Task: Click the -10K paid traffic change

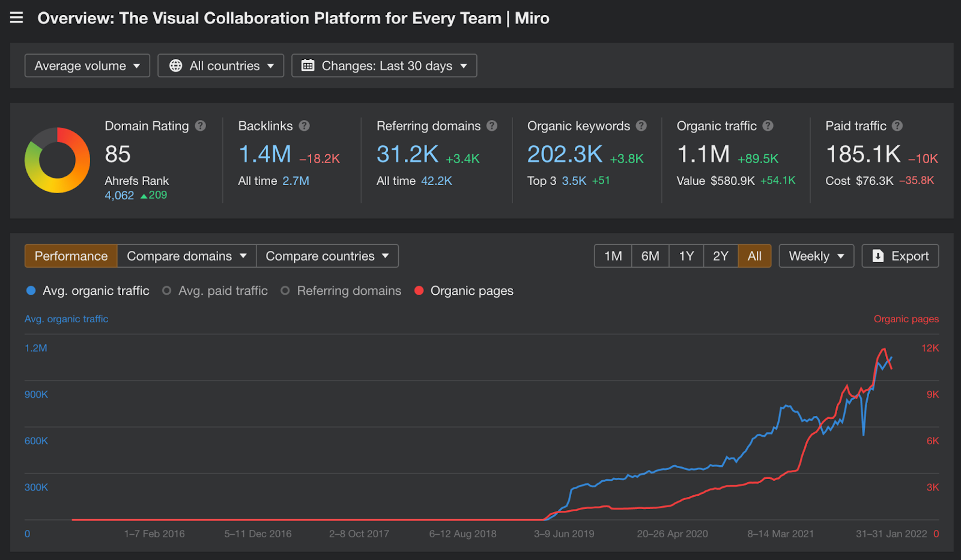Action: coord(923,158)
